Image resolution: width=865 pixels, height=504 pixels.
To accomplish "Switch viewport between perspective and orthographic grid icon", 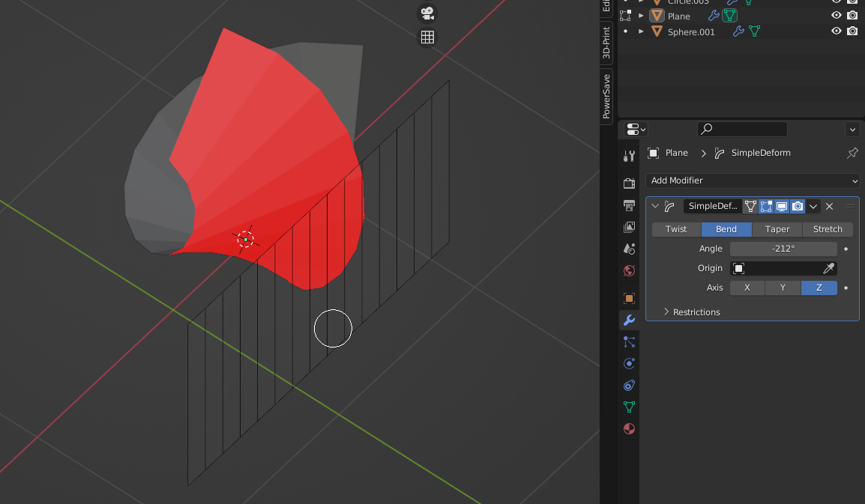I will (427, 37).
